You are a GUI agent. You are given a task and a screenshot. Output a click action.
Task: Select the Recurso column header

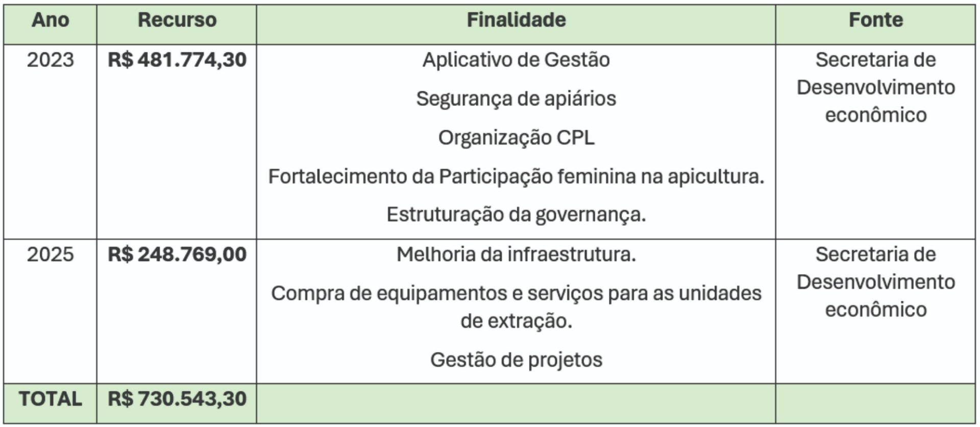(x=177, y=20)
